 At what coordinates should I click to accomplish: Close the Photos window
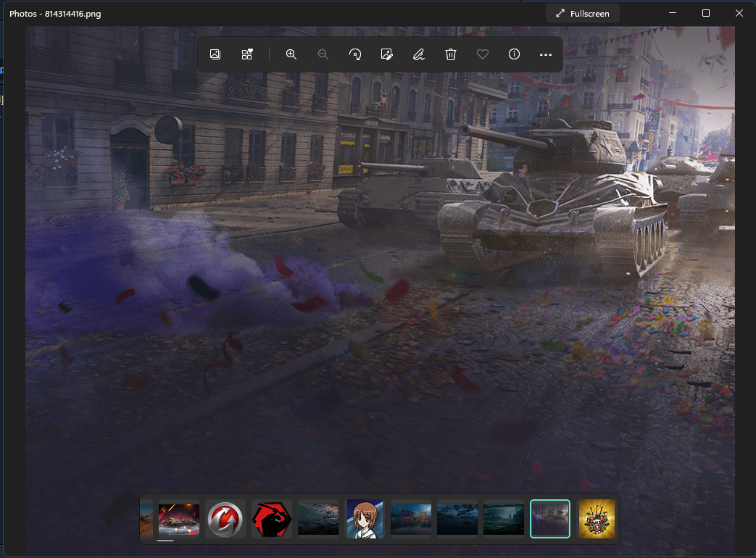739,13
